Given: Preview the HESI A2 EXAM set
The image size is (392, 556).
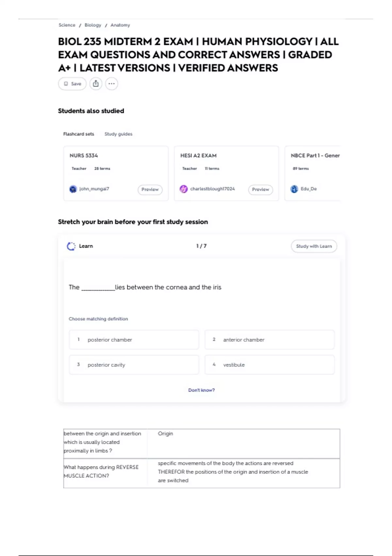Looking at the screenshot, I should point(260,189).
